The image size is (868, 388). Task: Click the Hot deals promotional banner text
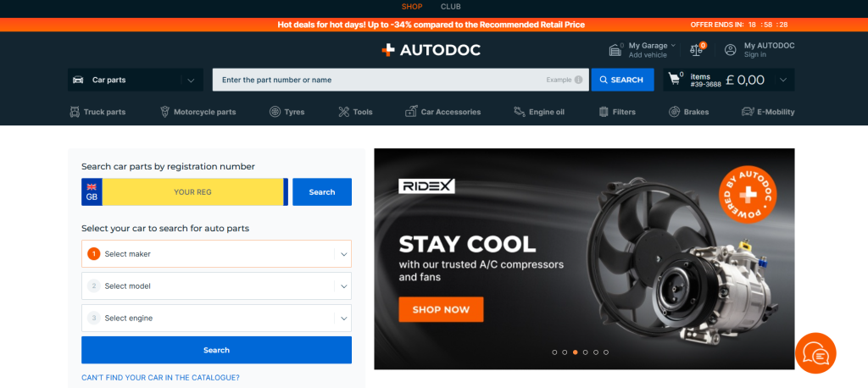click(431, 25)
